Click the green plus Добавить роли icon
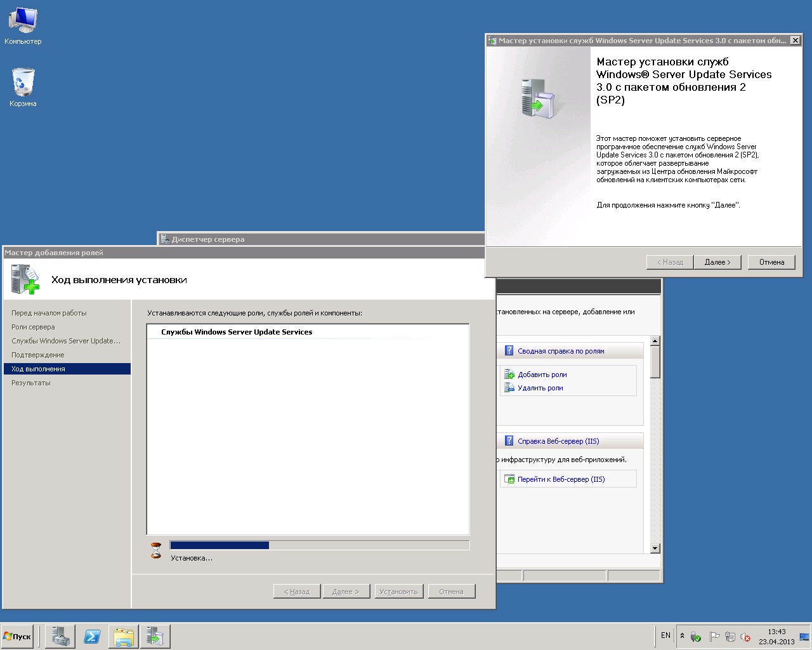This screenshot has width=812, height=650. point(510,375)
